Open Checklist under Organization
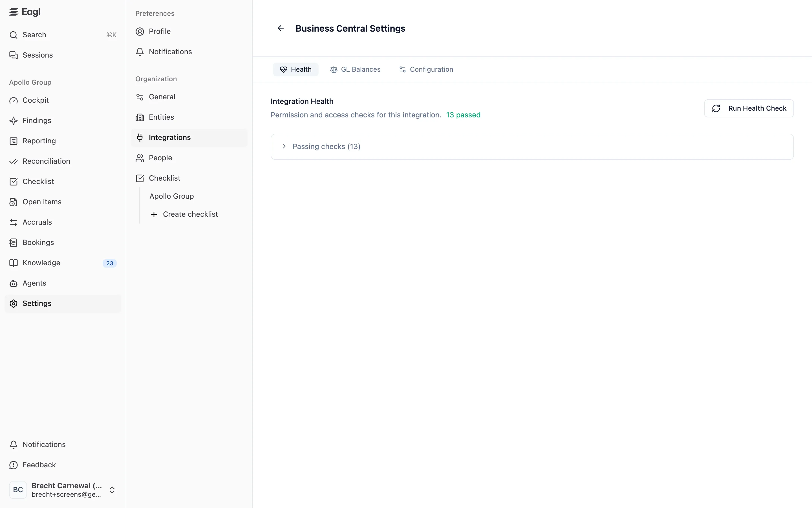This screenshot has width=812, height=508. point(189,178)
